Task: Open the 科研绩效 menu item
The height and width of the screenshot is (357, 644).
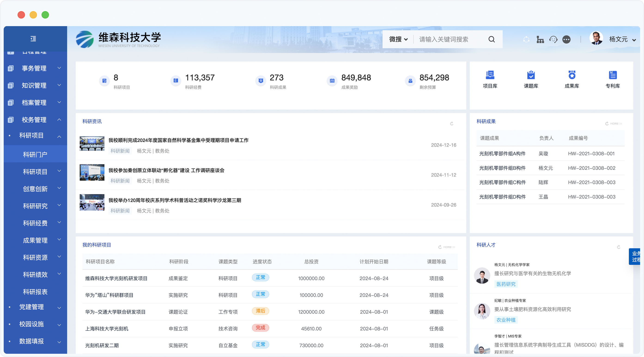Action: [x=35, y=274]
